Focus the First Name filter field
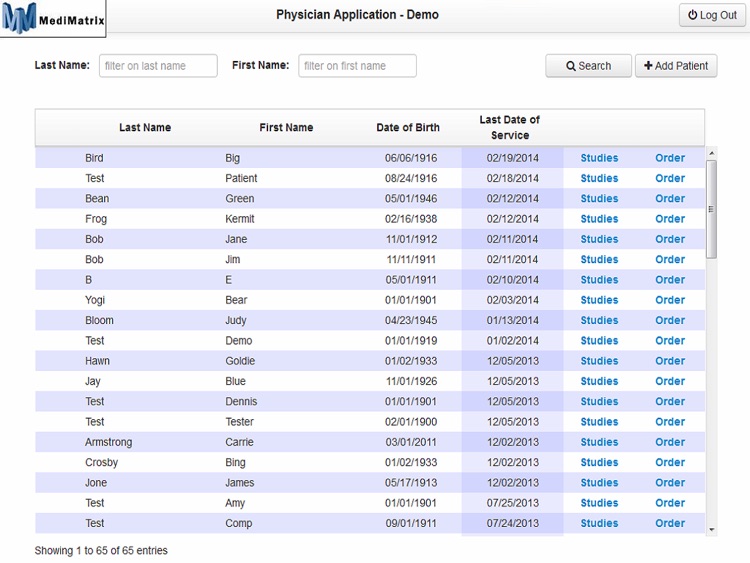750x563 pixels. pyautogui.click(x=357, y=66)
